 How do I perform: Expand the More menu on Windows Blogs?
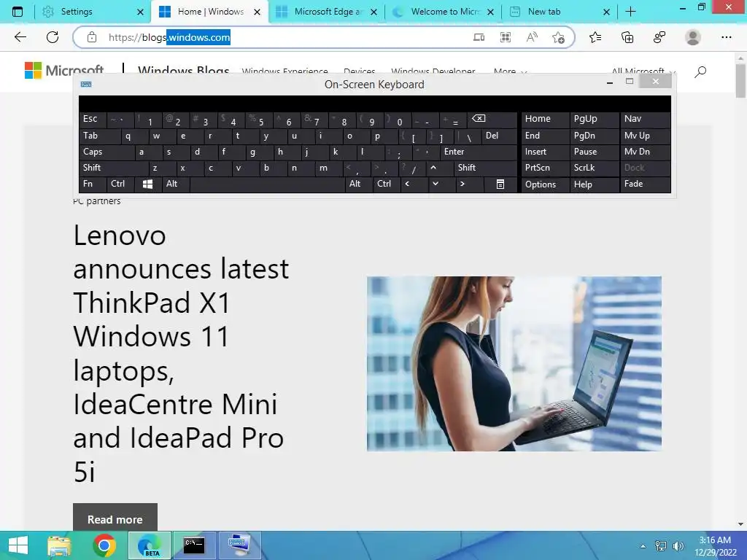coord(510,71)
